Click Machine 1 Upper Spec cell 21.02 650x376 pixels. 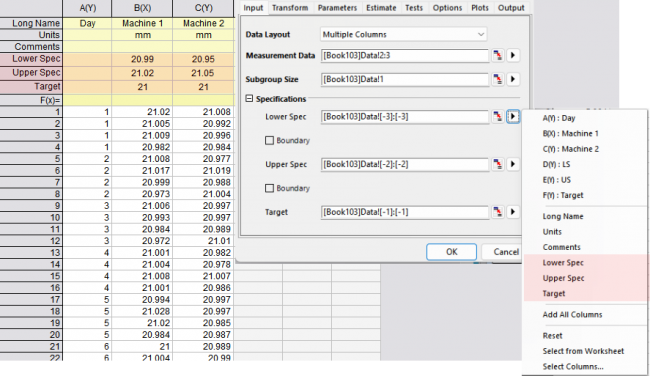pyautogui.click(x=142, y=73)
